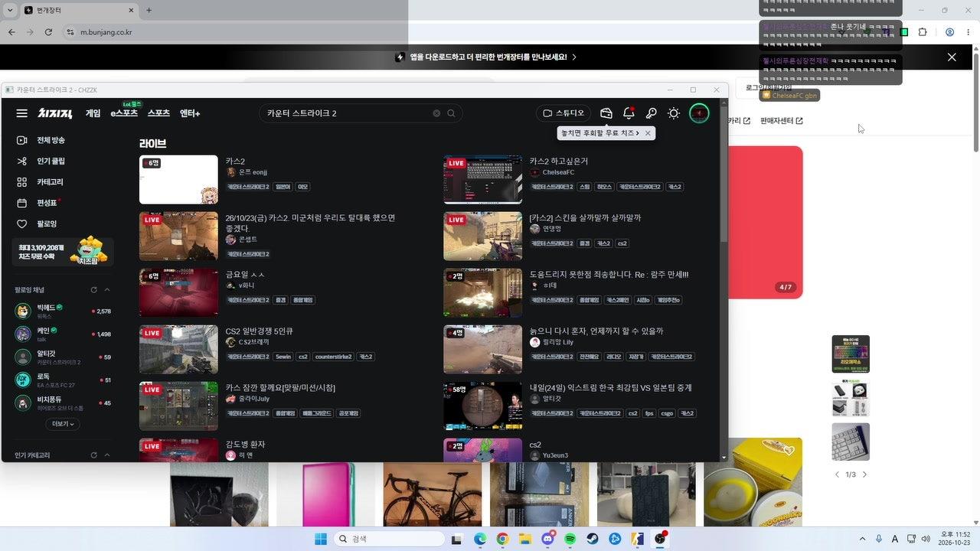Screen dimensions: 980x551
Task: Click the Windows taskbar 검색 box
Action: tap(388, 539)
